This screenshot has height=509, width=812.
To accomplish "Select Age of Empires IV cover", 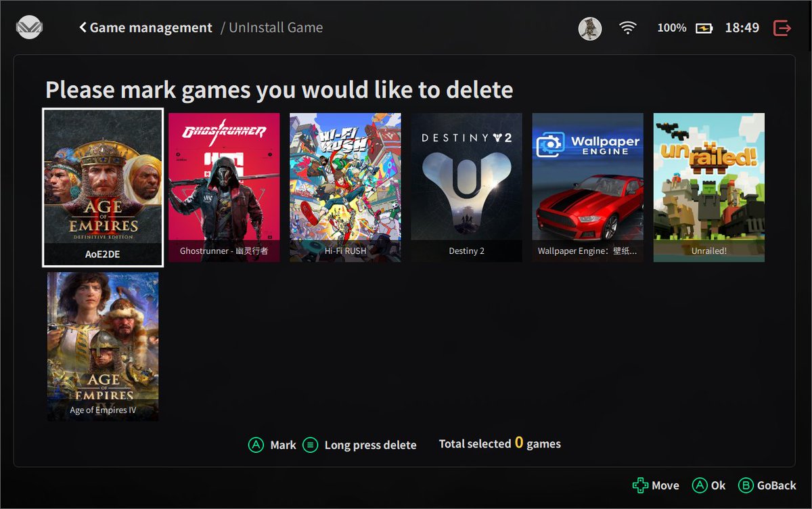I will (103, 347).
